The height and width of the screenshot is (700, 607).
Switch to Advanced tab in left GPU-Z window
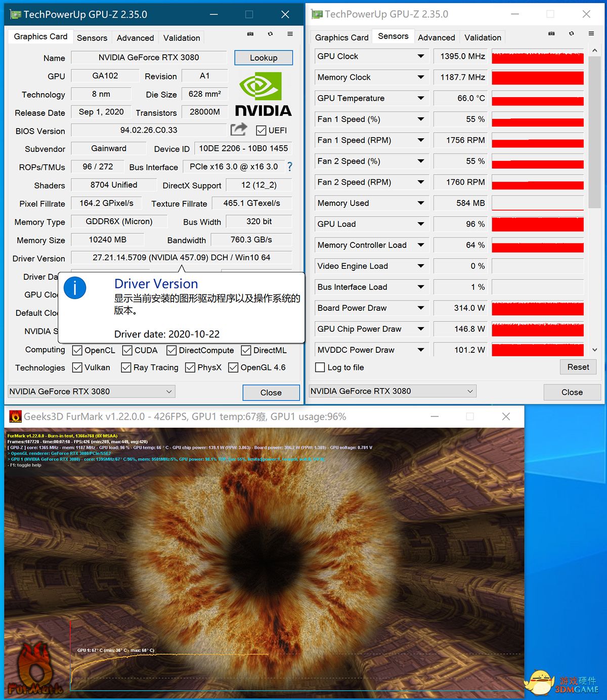[135, 38]
